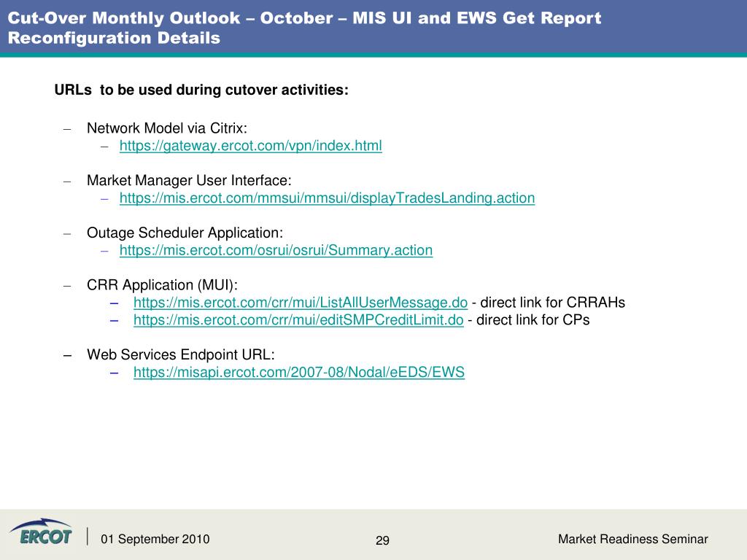
Task: Select 'Web Services Endpoint URL:' label
Action: coord(181,355)
